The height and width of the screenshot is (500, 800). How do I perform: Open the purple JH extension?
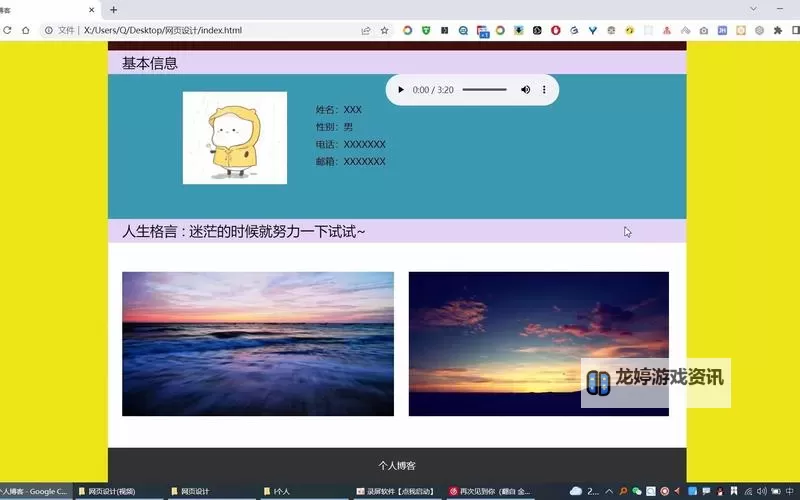coord(722,31)
